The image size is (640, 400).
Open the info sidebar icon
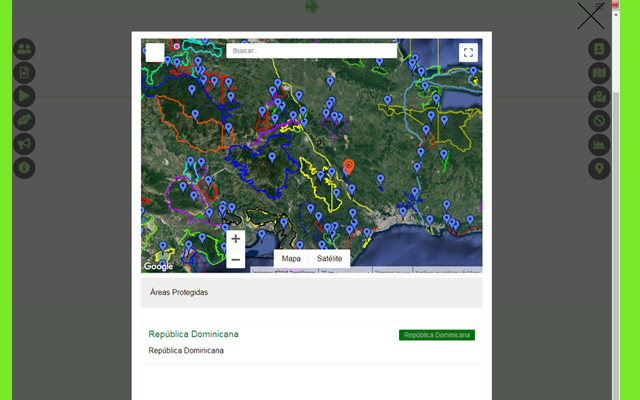pos(25,168)
